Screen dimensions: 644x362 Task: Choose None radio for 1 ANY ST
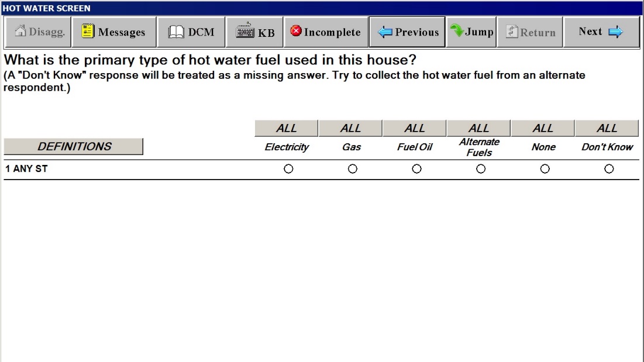tap(545, 169)
